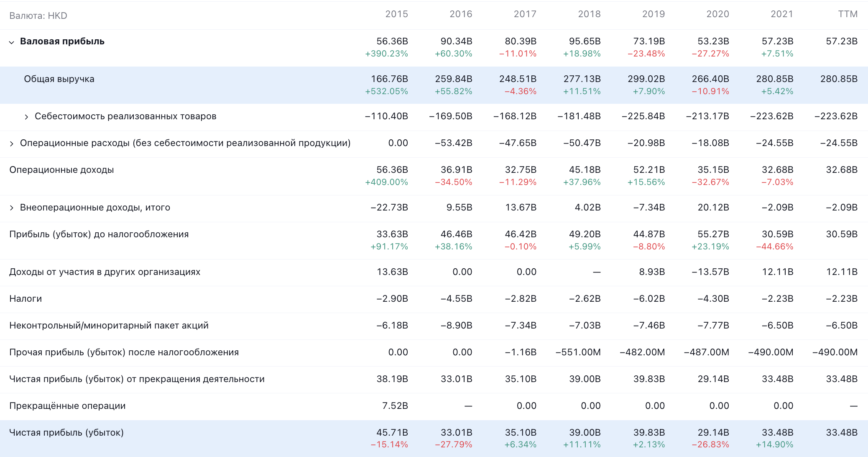Click gross profit change −23.48%
The image size is (868, 457).
(646, 54)
